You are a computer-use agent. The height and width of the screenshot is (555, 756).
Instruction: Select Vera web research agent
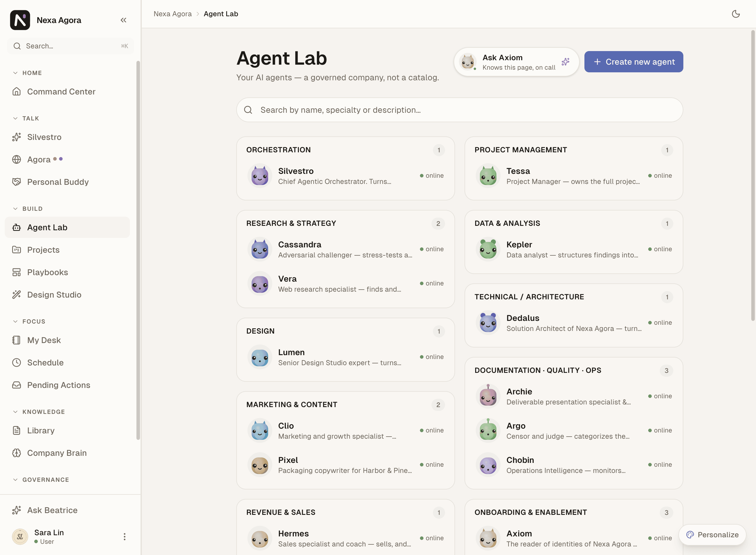pos(346,283)
